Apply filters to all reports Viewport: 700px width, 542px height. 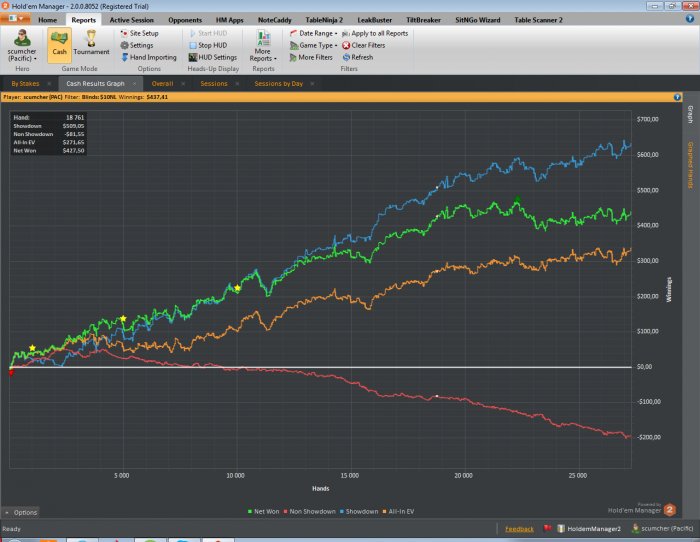coord(375,33)
